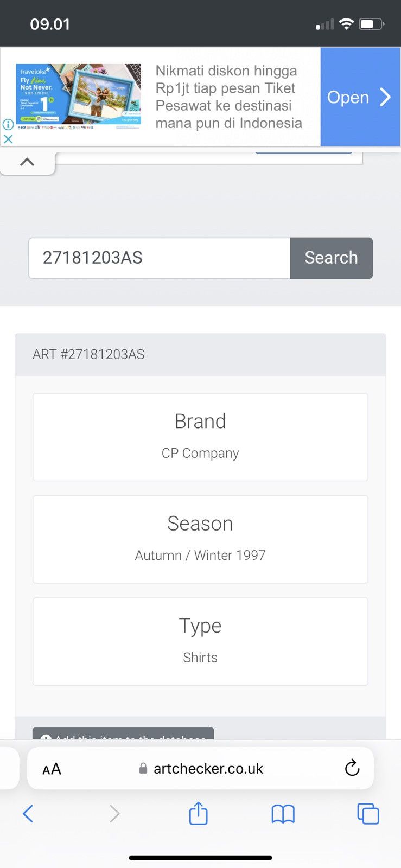Click the Traveloka ad banner image
401x868 pixels.
click(79, 97)
